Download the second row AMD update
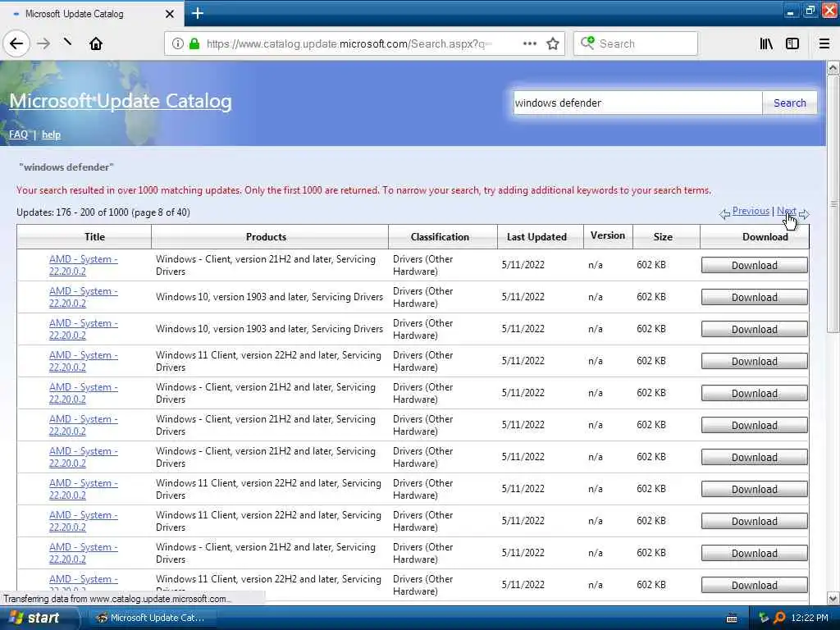 (755, 297)
